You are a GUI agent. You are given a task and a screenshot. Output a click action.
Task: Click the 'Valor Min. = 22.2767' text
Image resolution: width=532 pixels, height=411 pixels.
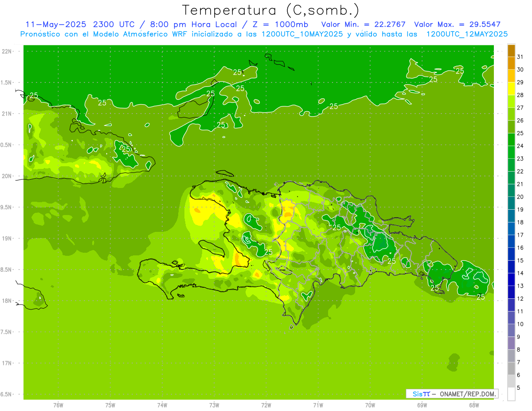click(363, 24)
